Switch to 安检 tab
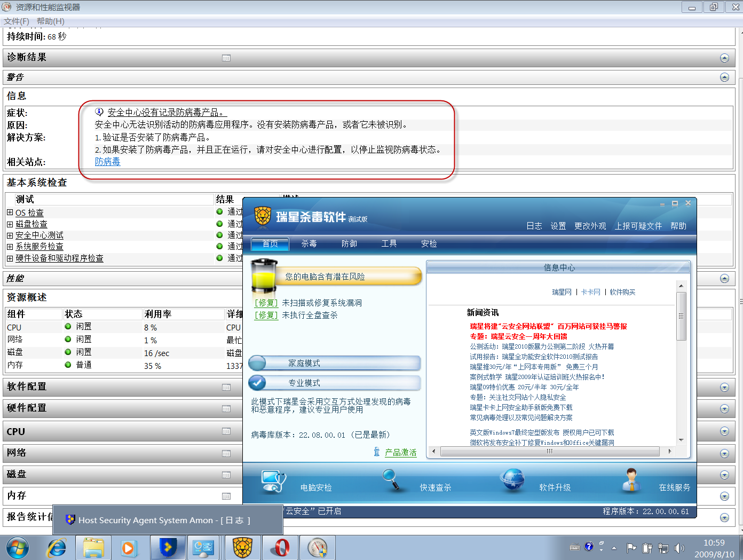Viewport: 743px width, 560px height. [429, 244]
